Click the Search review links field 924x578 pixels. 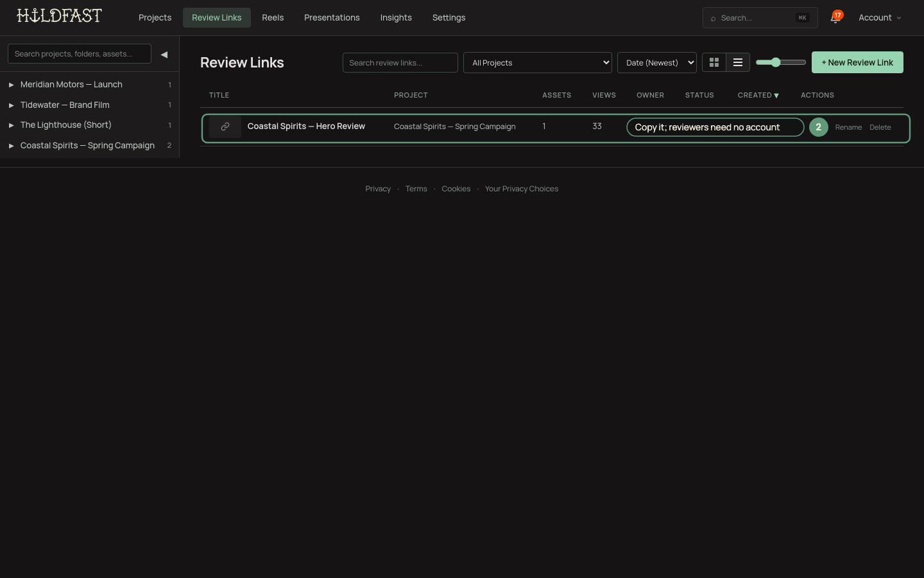pos(400,63)
